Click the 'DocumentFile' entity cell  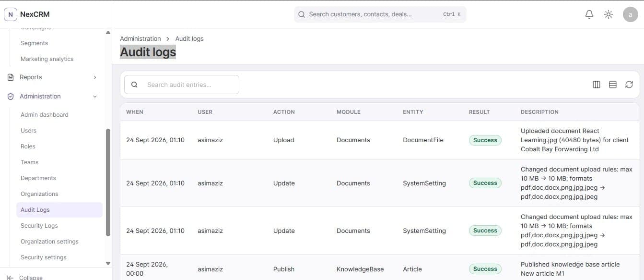click(423, 140)
